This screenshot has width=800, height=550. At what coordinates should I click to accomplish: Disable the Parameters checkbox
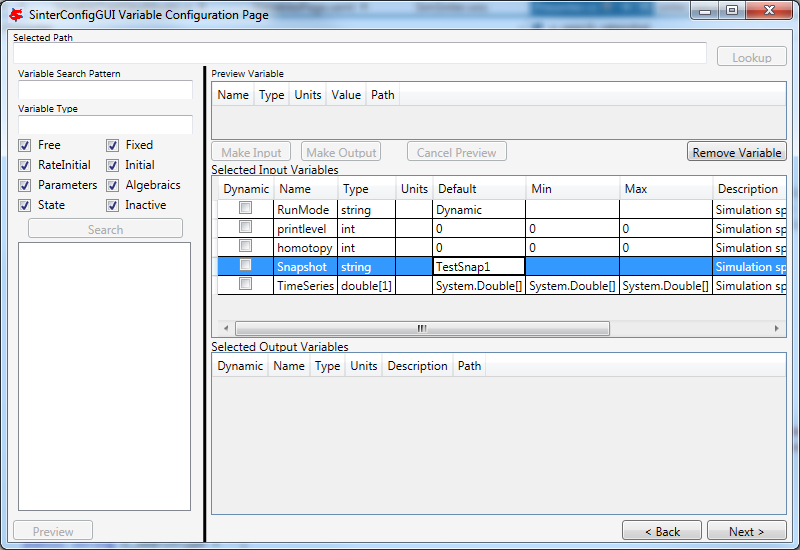pos(24,185)
